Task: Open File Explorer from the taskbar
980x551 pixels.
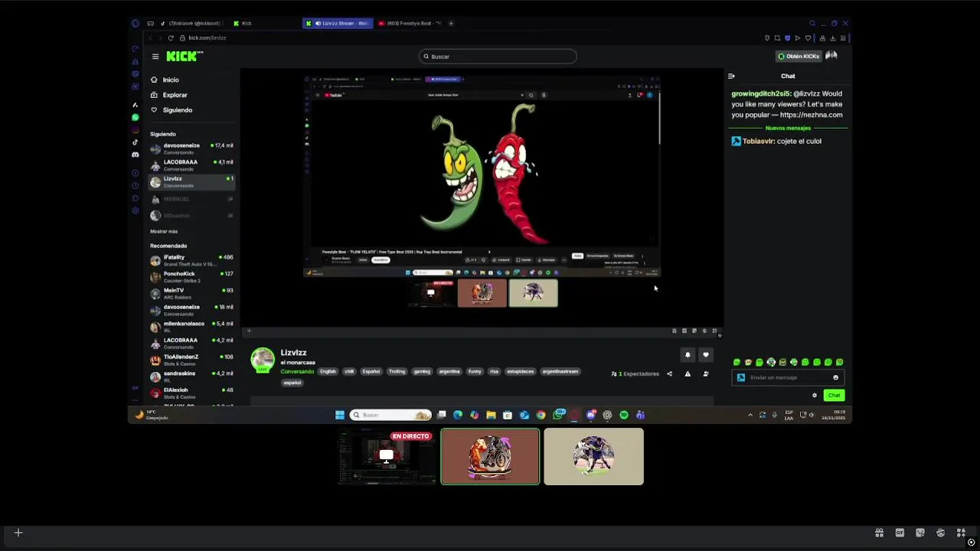Action: click(491, 415)
